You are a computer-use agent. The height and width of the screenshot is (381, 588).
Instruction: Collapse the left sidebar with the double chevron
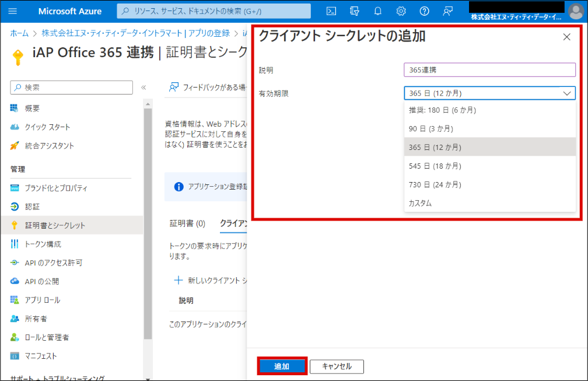point(143,88)
